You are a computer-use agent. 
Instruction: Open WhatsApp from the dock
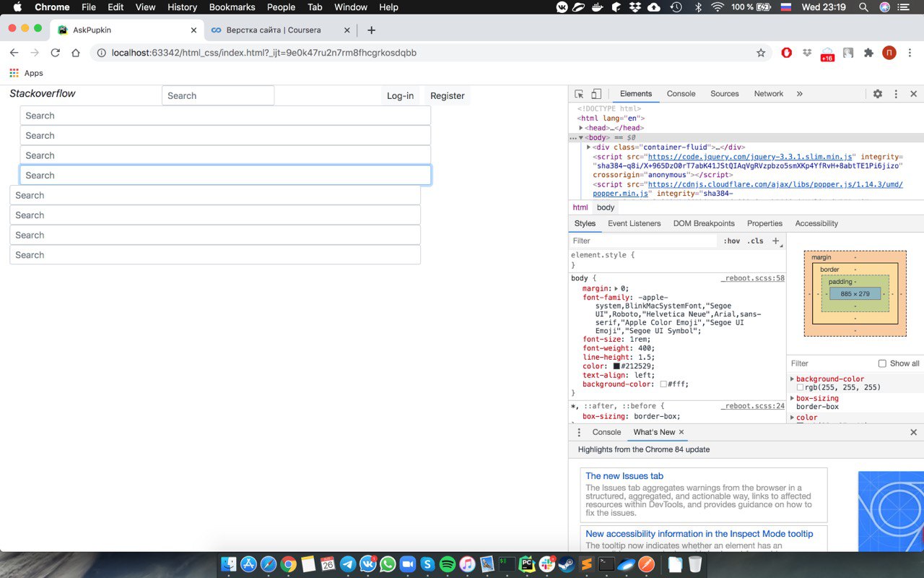click(388, 564)
